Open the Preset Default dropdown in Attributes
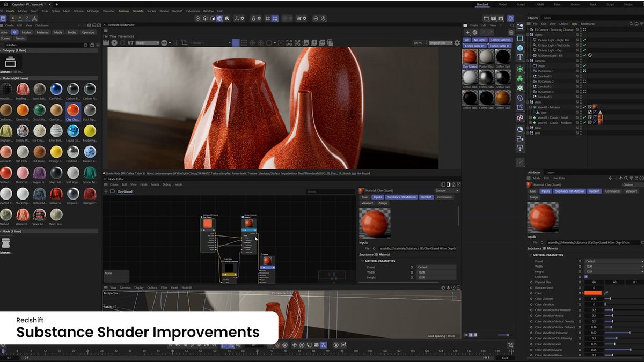The width and height of the screenshot is (644, 362). pos(614,261)
